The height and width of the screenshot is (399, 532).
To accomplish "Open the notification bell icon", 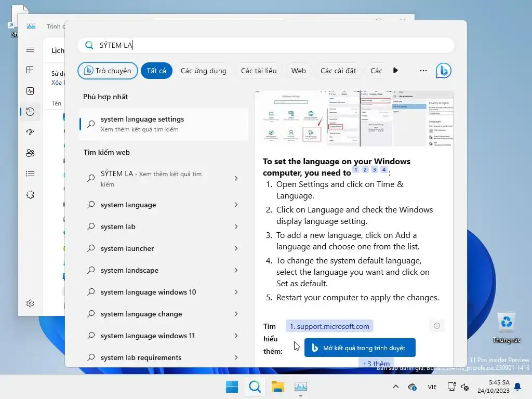I will click(x=518, y=387).
